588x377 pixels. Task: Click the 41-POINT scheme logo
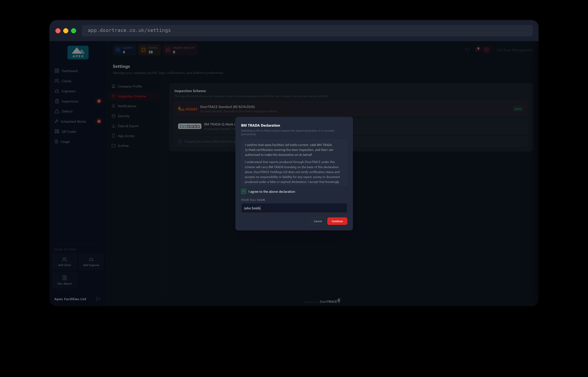pyautogui.click(x=187, y=109)
